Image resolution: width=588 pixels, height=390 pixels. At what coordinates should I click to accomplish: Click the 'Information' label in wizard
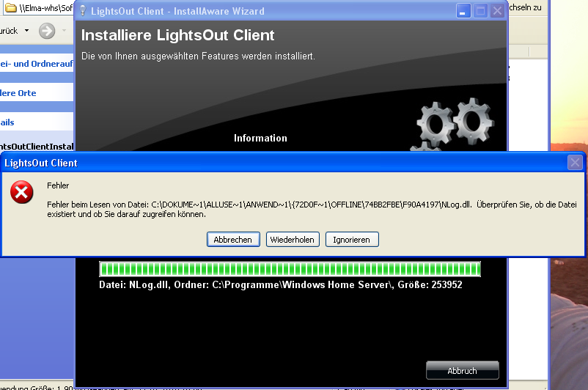click(260, 138)
